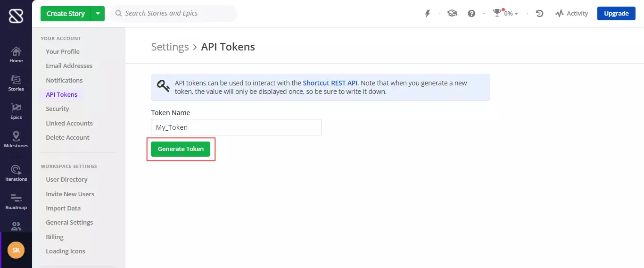
Task: Click the blue Upgrade button
Action: click(616, 14)
